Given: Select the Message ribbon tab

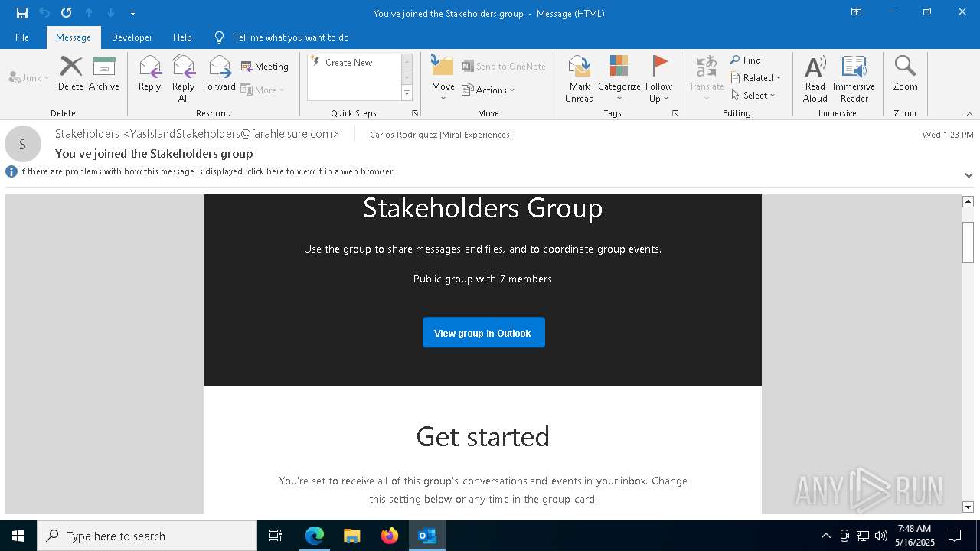Looking at the screenshot, I should pos(73,37).
